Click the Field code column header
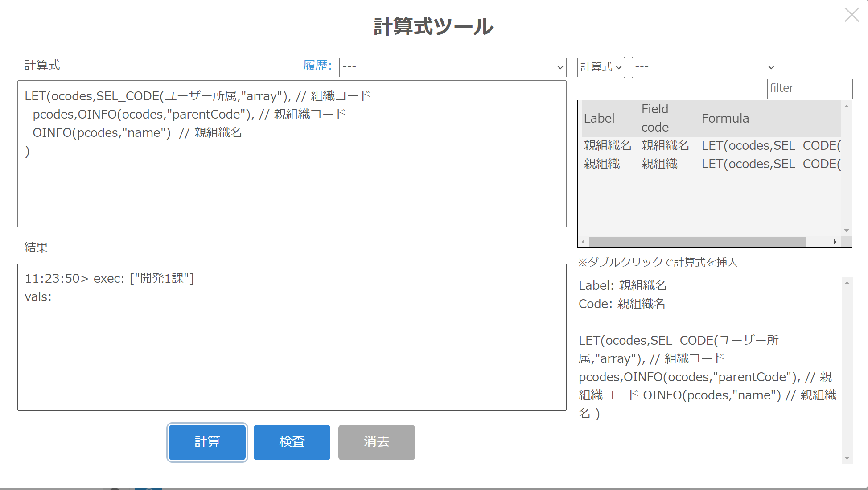The height and width of the screenshot is (490, 868). click(655, 119)
